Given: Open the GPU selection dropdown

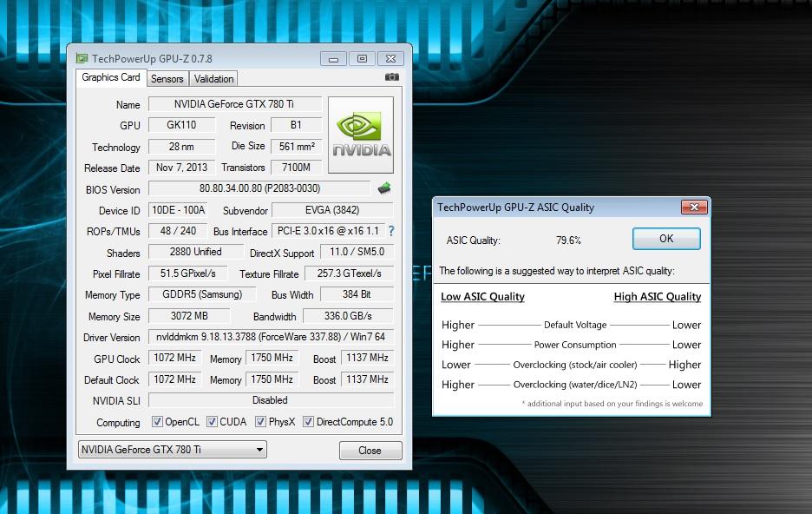Looking at the screenshot, I should tap(173, 449).
